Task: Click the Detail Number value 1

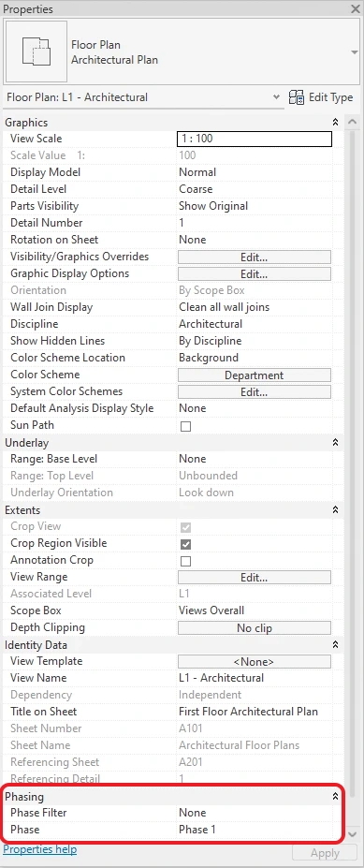Action: pos(182,223)
